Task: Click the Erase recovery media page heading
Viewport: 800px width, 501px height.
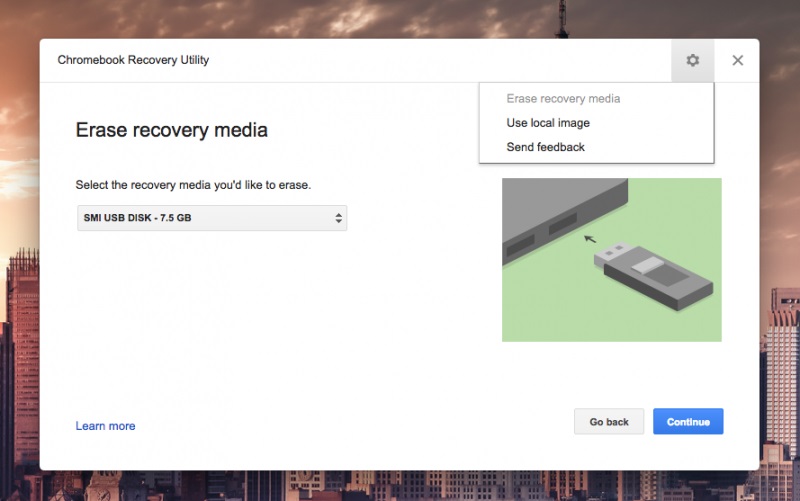Action: [x=171, y=130]
